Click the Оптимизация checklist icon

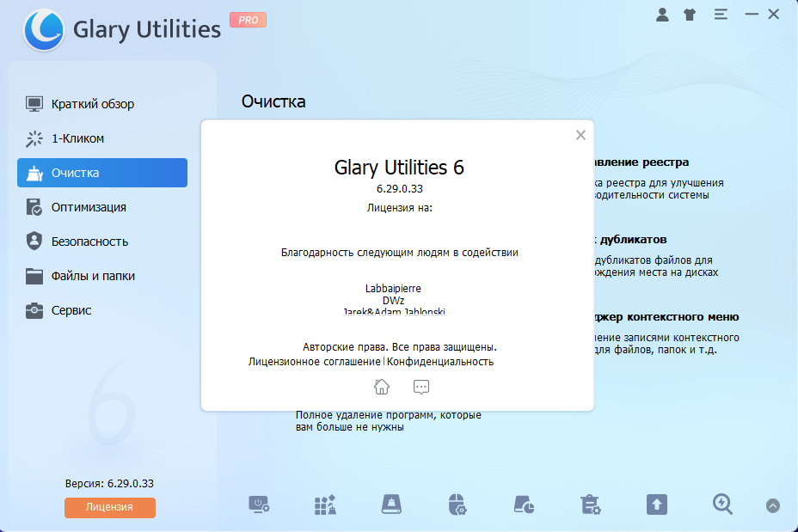click(x=34, y=207)
